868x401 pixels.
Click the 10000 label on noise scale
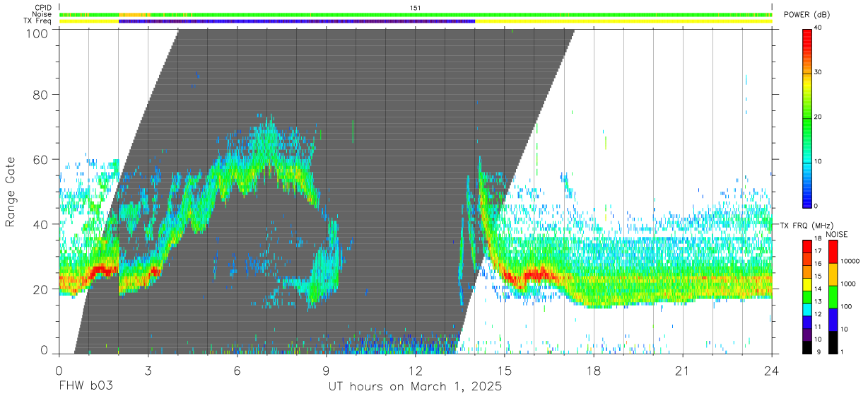point(851,261)
